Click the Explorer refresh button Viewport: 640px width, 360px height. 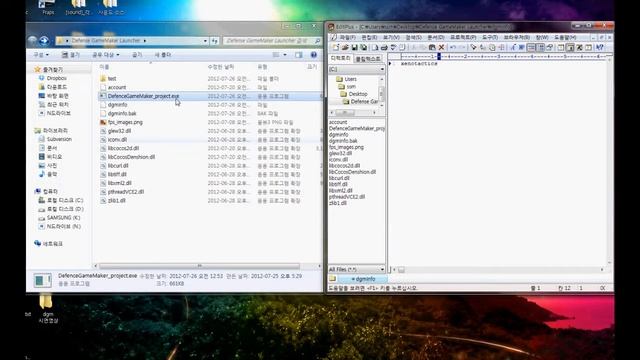click(215, 41)
